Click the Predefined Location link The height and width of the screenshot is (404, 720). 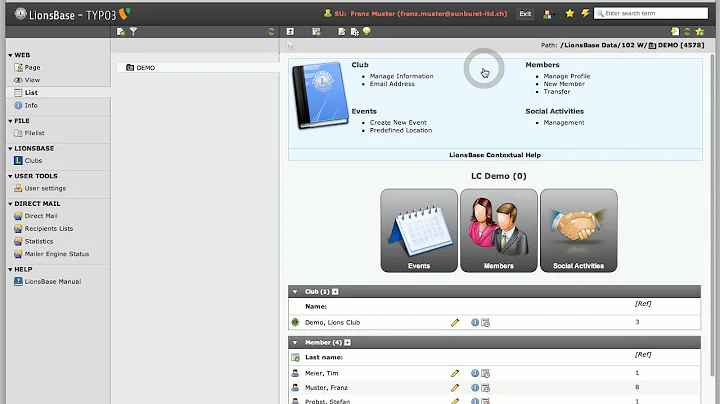click(401, 130)
